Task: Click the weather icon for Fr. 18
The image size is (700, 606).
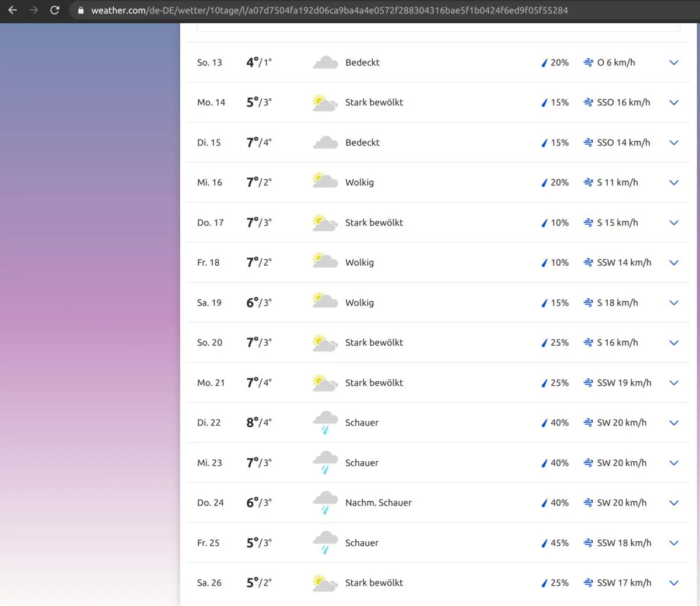Action: (325, 261)
